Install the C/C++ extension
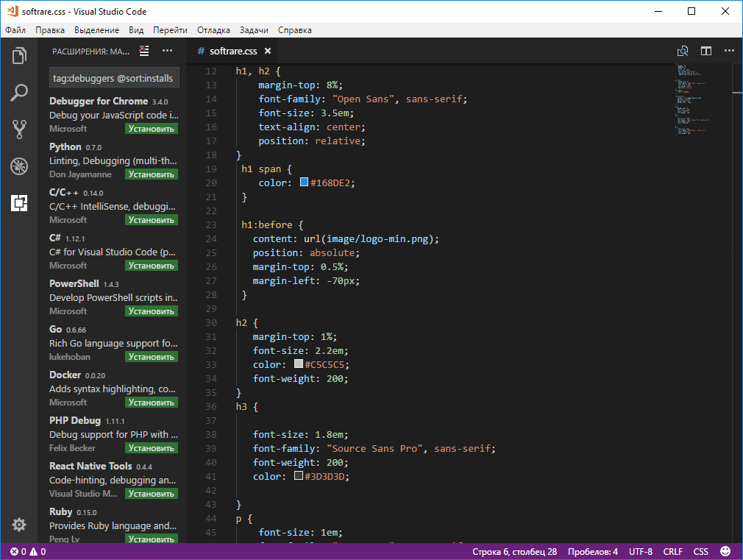This screenshot has height=560, width=743. [x=152, y=219]
